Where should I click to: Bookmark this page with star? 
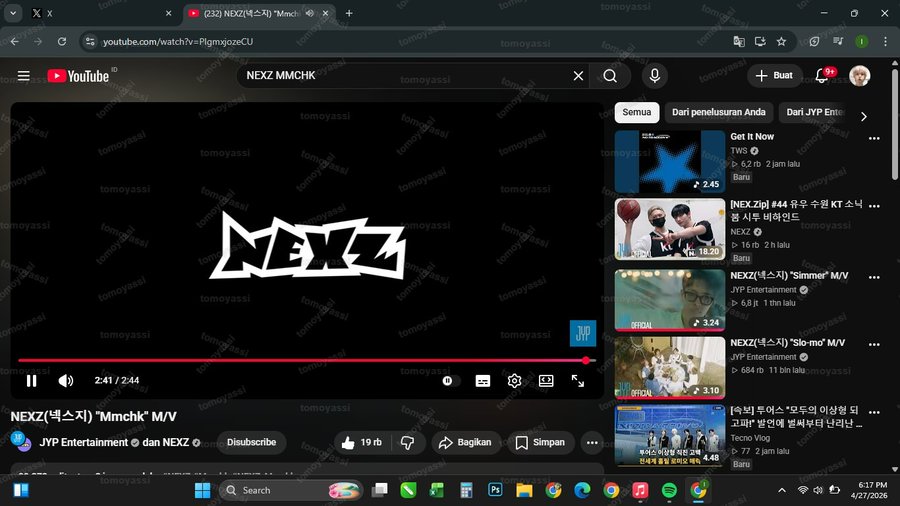(x=781, y=41)
